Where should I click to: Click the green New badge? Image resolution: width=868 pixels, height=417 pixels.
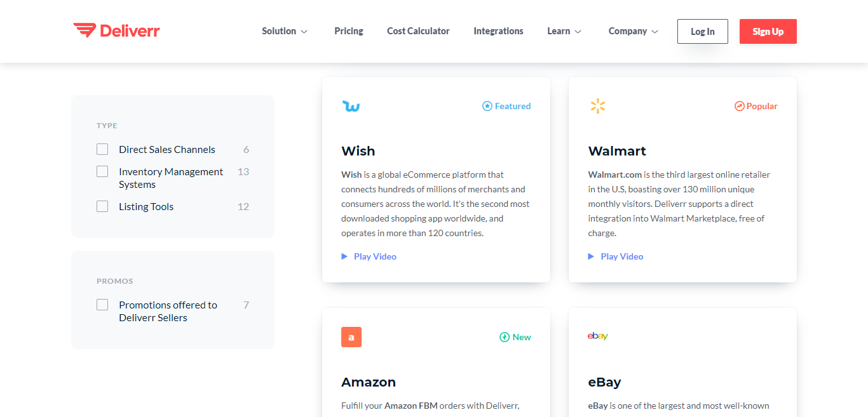tap(515, 337)
